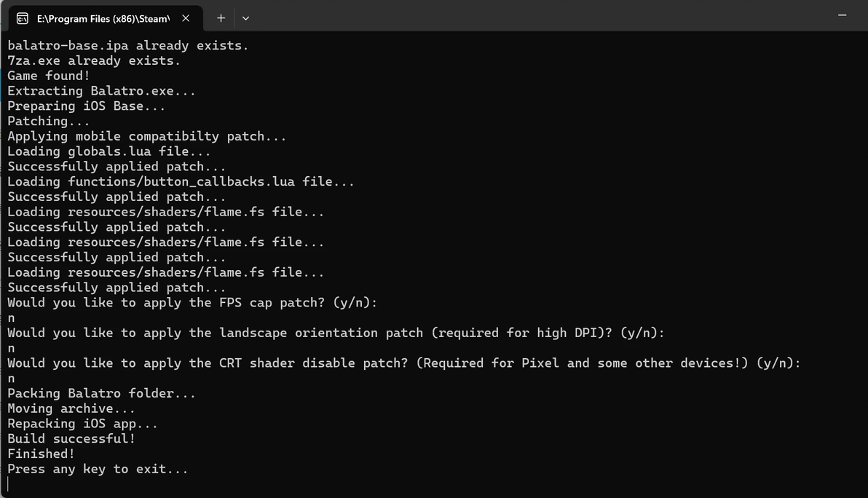Click the blinking cursor on last line
The image size is (868, 498).
click(9, 484)
